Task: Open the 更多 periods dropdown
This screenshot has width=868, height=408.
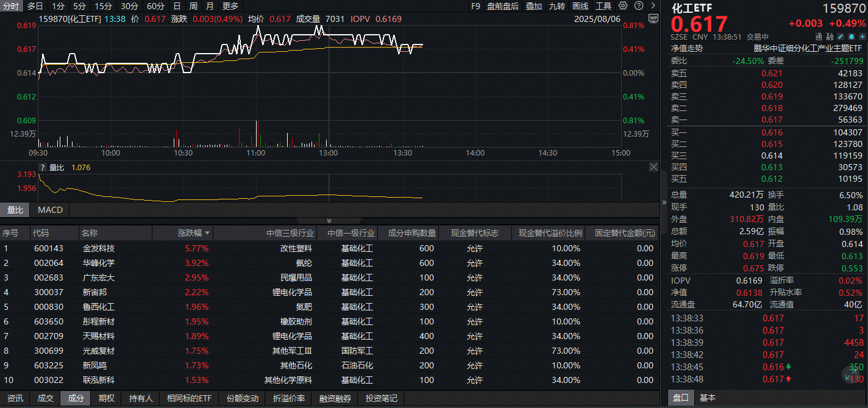Action: point(230,6)
